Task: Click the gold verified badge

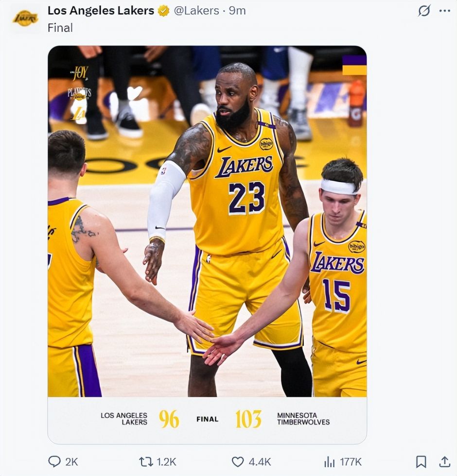Action: pyautogui.click(x=164, y=11)
